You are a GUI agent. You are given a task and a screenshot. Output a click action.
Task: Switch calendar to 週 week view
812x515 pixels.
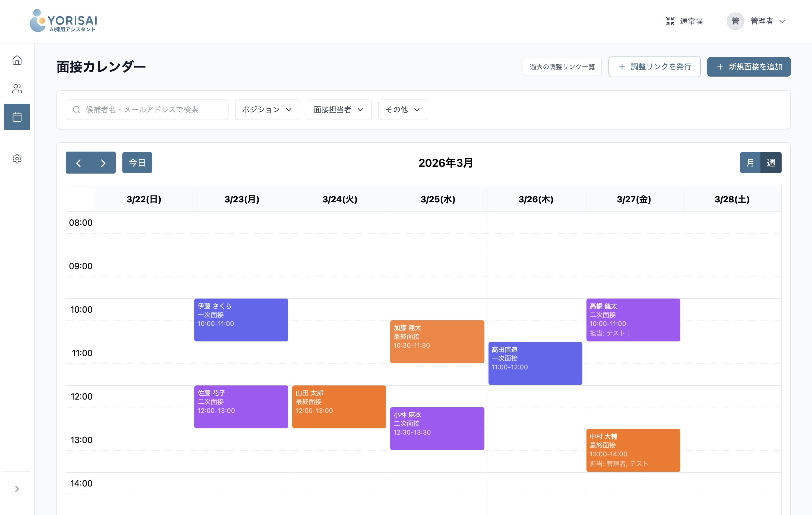click(x=771, y=163)
